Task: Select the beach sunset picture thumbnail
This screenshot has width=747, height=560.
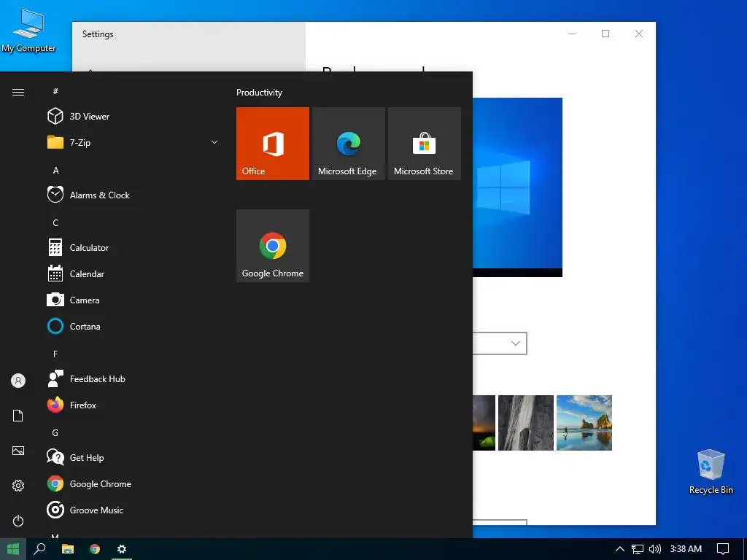Action: pyautogui.click(x=584, y=423)
